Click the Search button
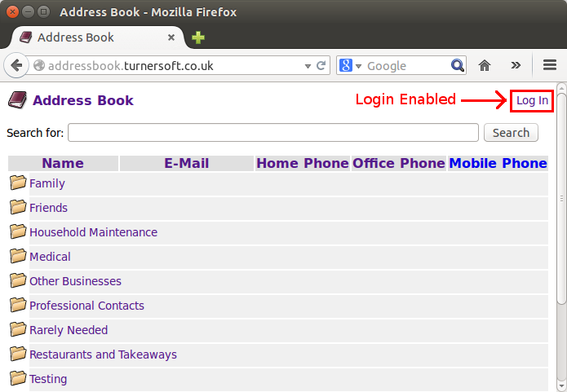 [511, 133]
